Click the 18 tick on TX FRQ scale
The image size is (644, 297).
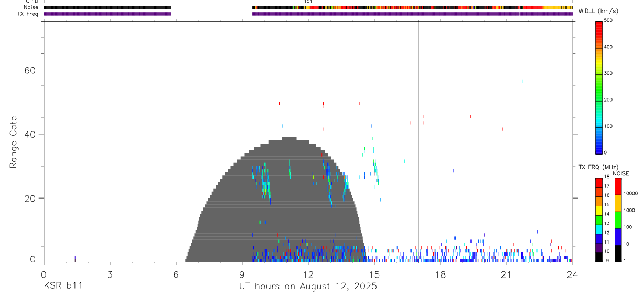click(x=606, y=177)
